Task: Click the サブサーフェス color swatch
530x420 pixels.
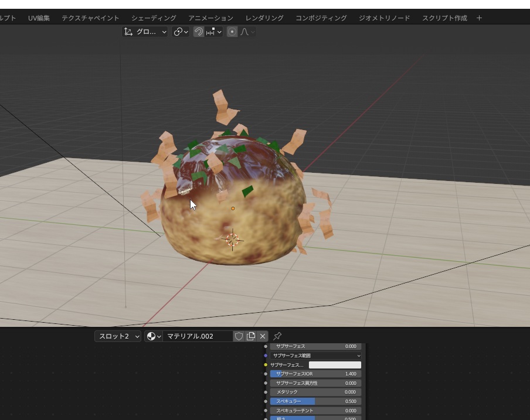Action: tap(335, 365)
